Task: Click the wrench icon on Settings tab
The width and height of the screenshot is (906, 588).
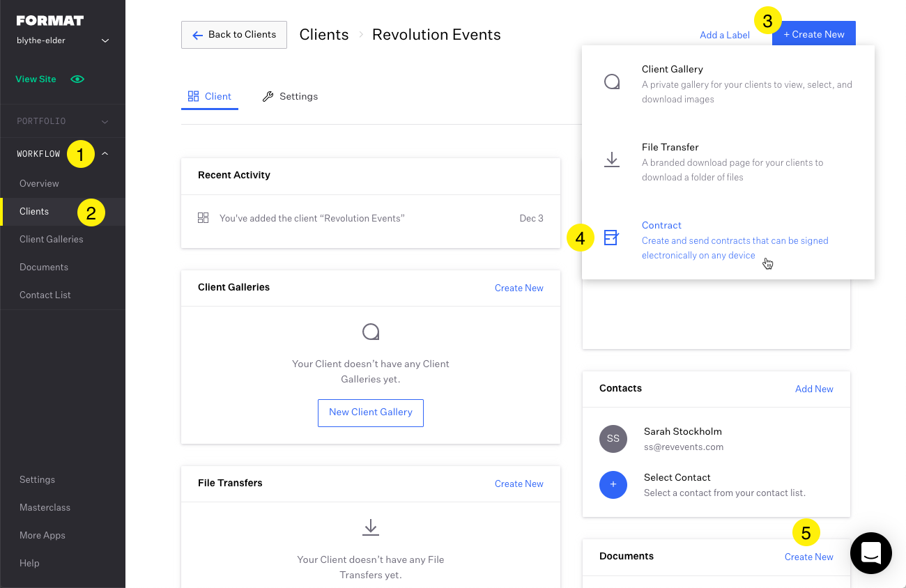Action: [268, 97]
